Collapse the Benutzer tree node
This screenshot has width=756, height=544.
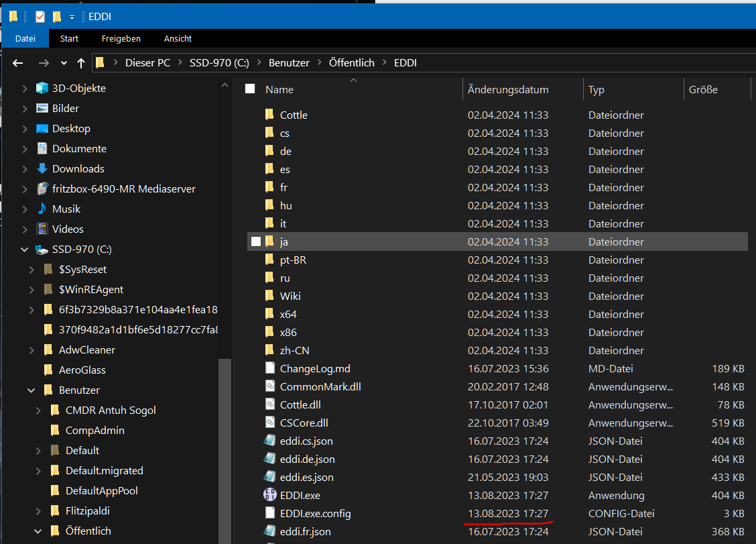click(31, 390)
